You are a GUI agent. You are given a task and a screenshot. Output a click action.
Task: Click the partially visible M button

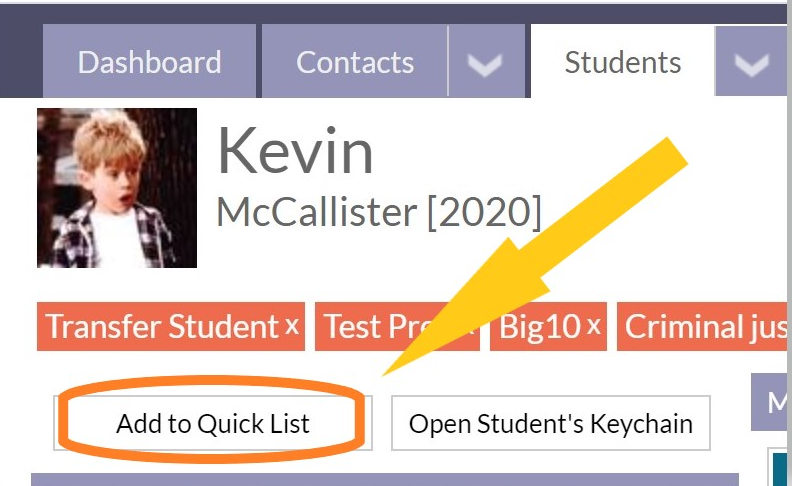769,402
